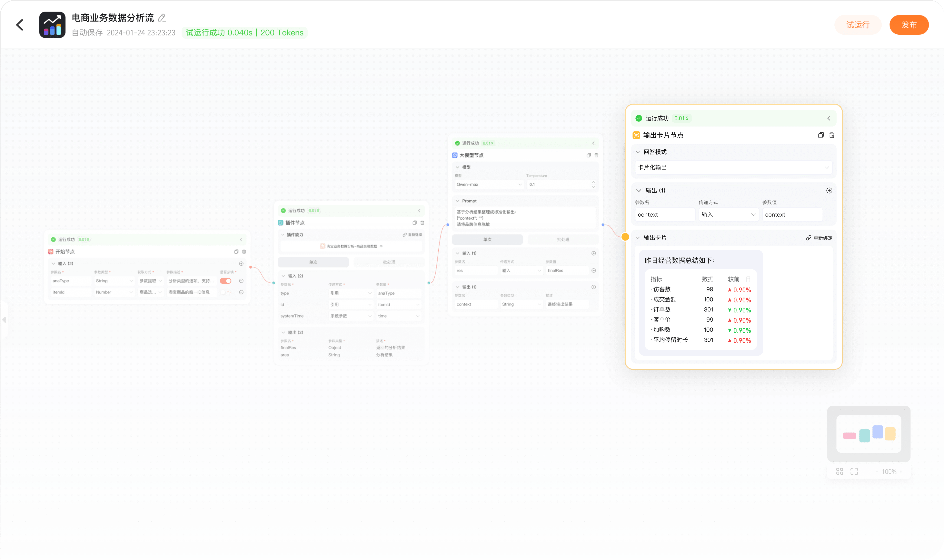The image size is (944, 560).
Task: Switch the plugin node to batch processing tab
Action: click(389, 262)
